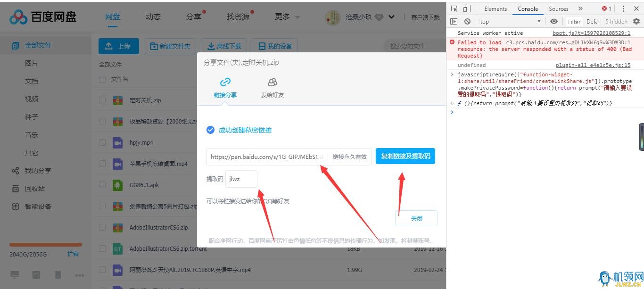Click the red error count badge in DevTools
The image size is (644, 289).
(606, 8)
